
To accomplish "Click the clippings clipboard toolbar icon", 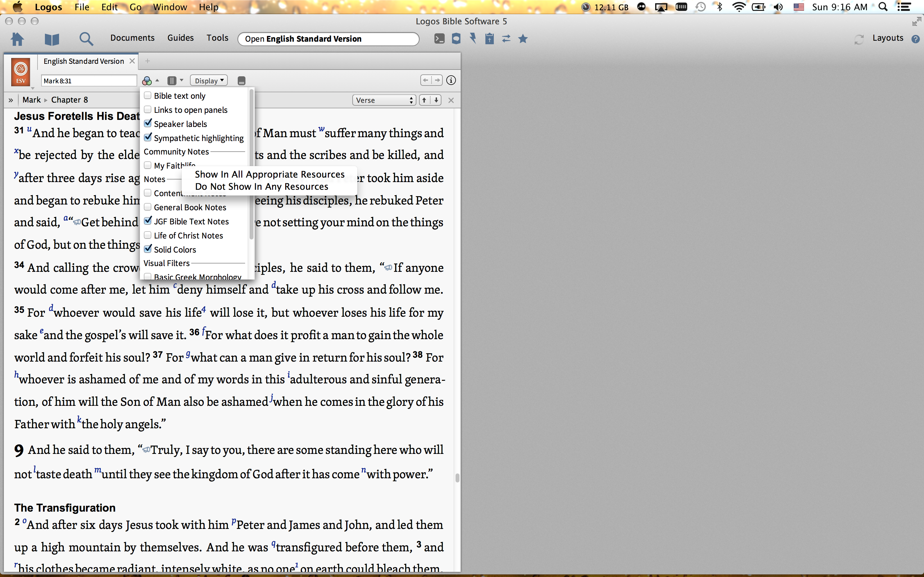I will point(490,39).
